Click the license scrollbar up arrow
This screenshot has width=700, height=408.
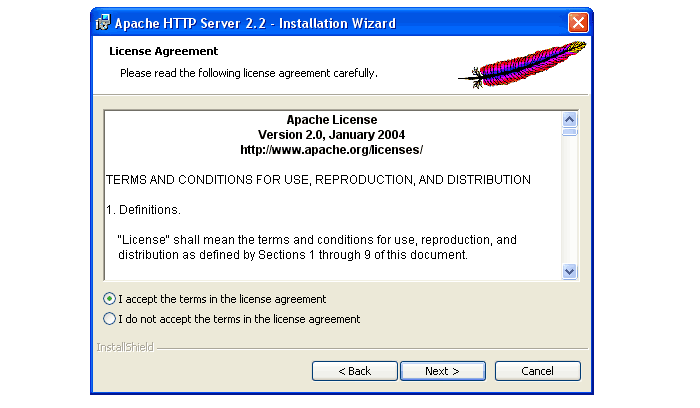point(570,119)
